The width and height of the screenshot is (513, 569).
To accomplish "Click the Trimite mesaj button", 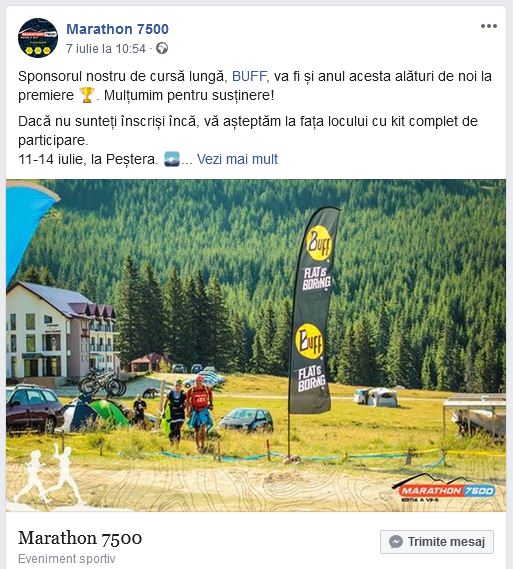I will 437,542.
